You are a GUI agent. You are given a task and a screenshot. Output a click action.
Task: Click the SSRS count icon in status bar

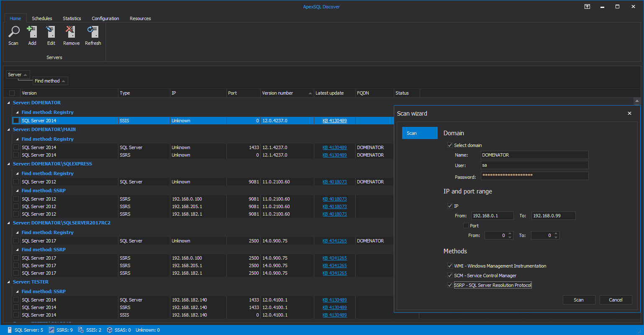[x=51, y=330]
